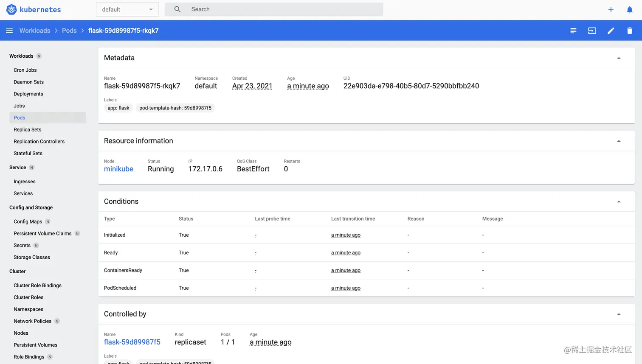Open Cluster heading in the sidebar
Viewport: 642px width, 364px height.
coord(17,272)
